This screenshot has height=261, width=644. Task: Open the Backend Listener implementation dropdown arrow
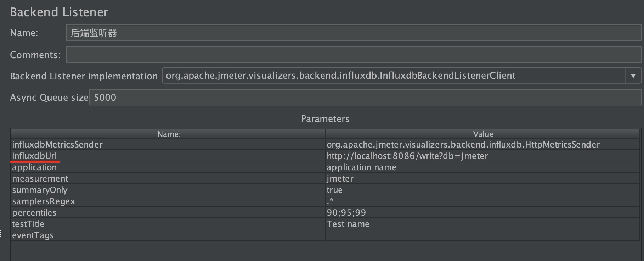point(633,76)
